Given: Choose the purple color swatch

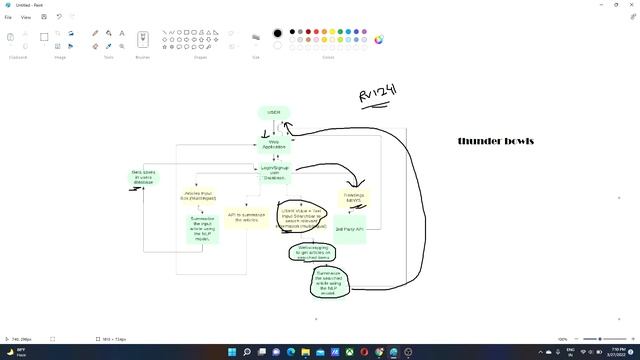Looking at the screenshot, I should [364, 31].
